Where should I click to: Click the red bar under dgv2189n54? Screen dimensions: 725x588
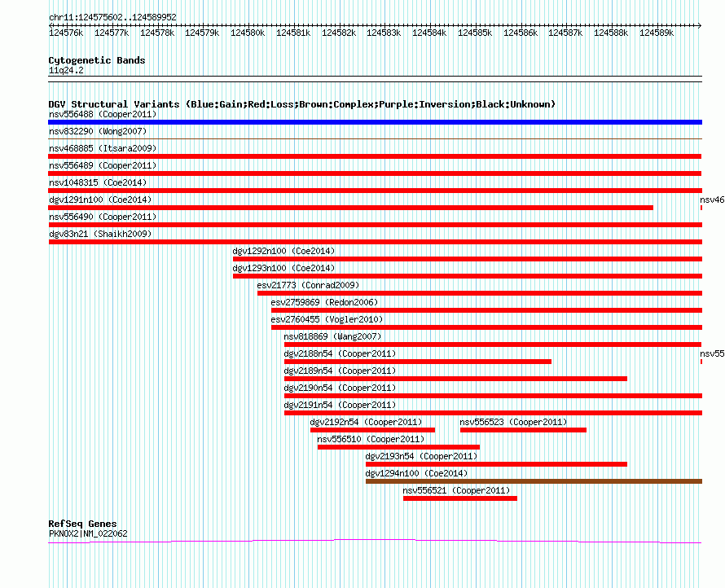pos(456,379)
